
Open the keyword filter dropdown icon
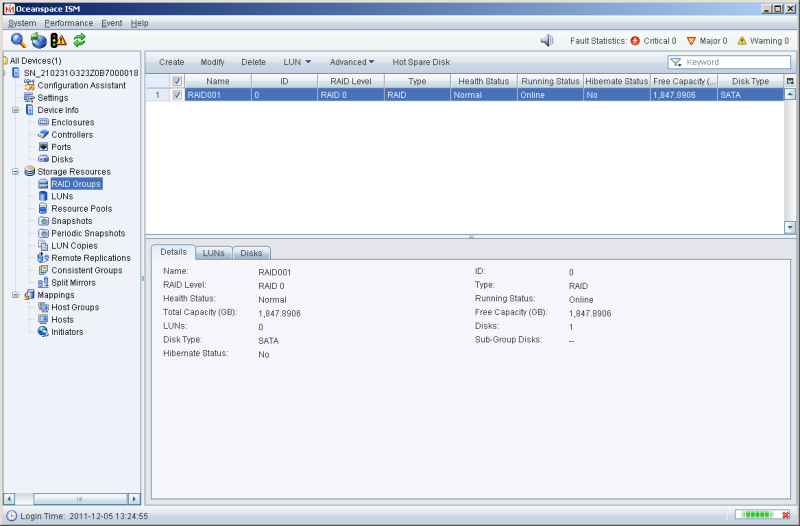point(676,62)
